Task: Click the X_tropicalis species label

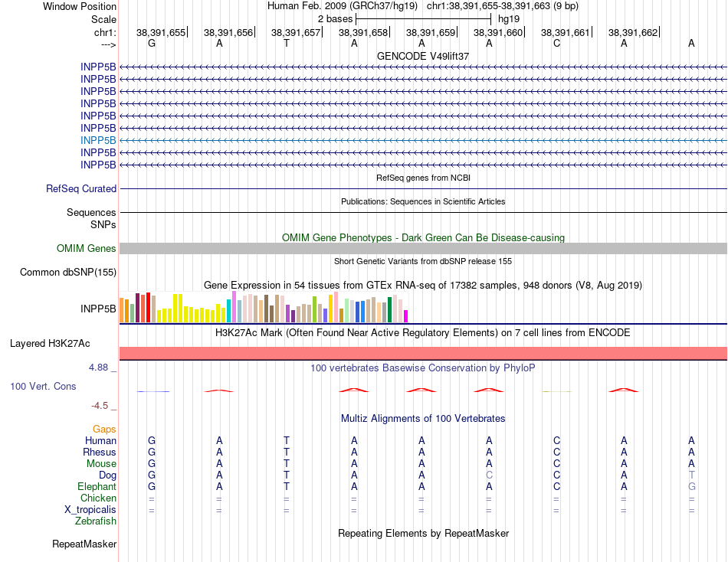Action: click(90, 510)
